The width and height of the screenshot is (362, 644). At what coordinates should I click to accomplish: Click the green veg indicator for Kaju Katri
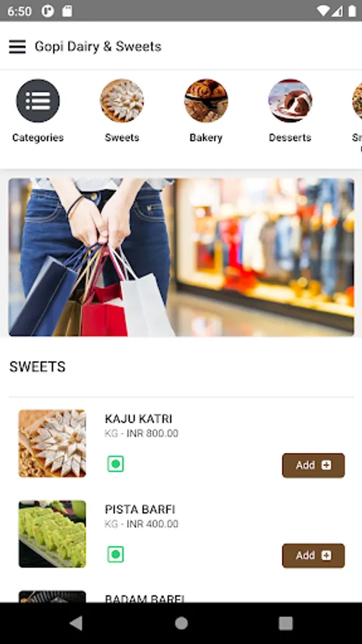click(115, 464)
